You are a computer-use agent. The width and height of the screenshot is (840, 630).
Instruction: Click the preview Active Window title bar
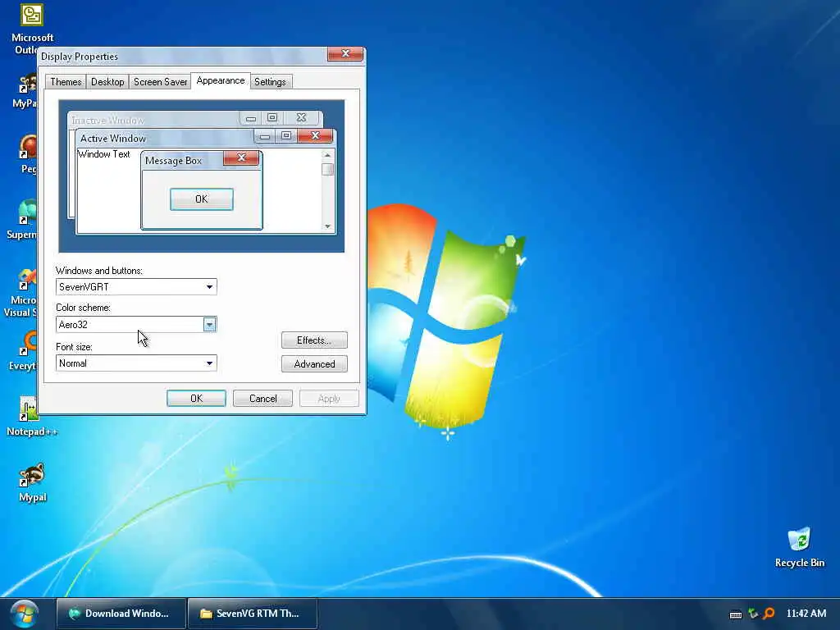coord(166,138)
